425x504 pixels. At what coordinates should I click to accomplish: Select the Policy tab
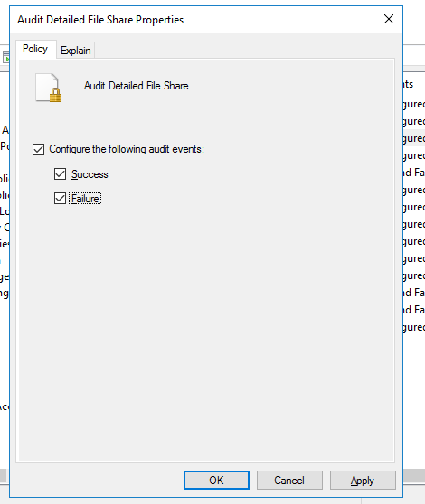click(35, 49)
